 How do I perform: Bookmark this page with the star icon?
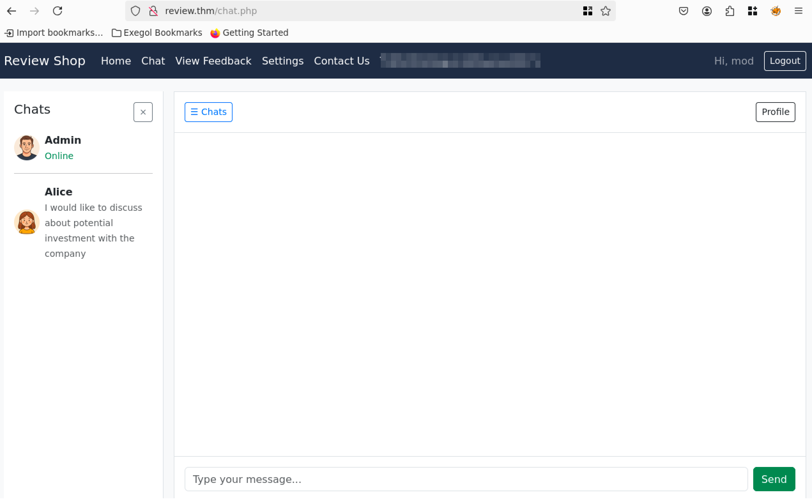pyautogui.click(x=605, y=11)
